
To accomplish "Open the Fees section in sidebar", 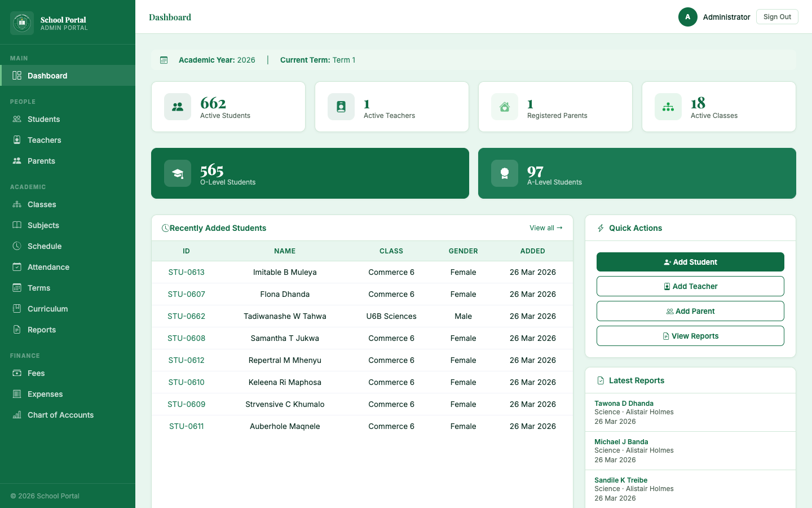I will click(36, 373).
